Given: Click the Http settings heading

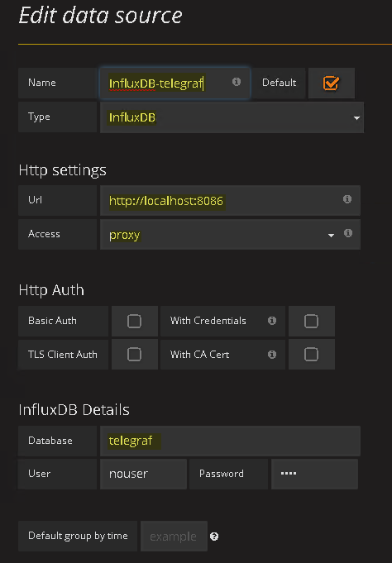Looking at the screenshot, I should (x=63, y=170).
